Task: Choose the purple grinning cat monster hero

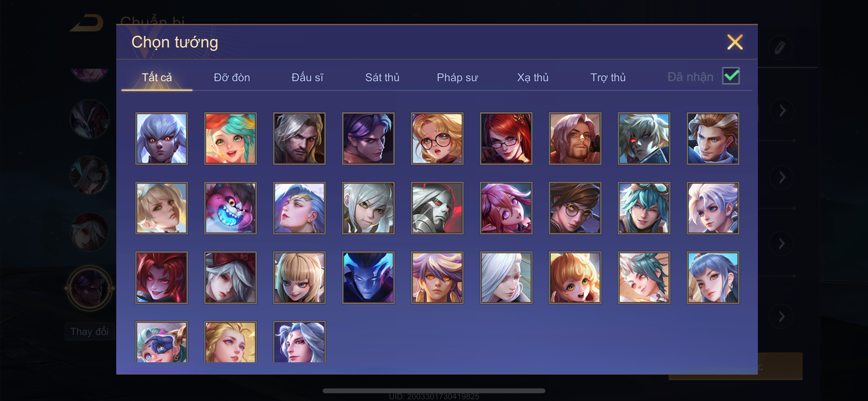Action: [x=231, y=208]
